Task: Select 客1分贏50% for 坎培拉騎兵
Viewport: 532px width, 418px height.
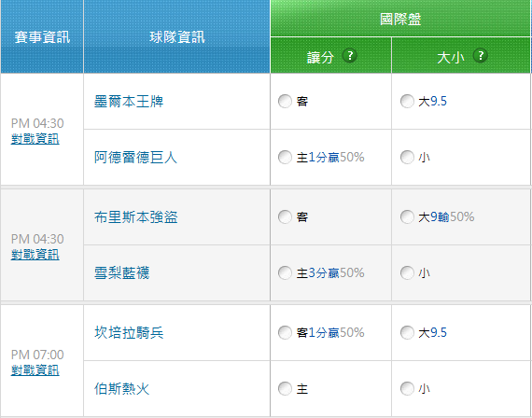Action: click(285, 332)
